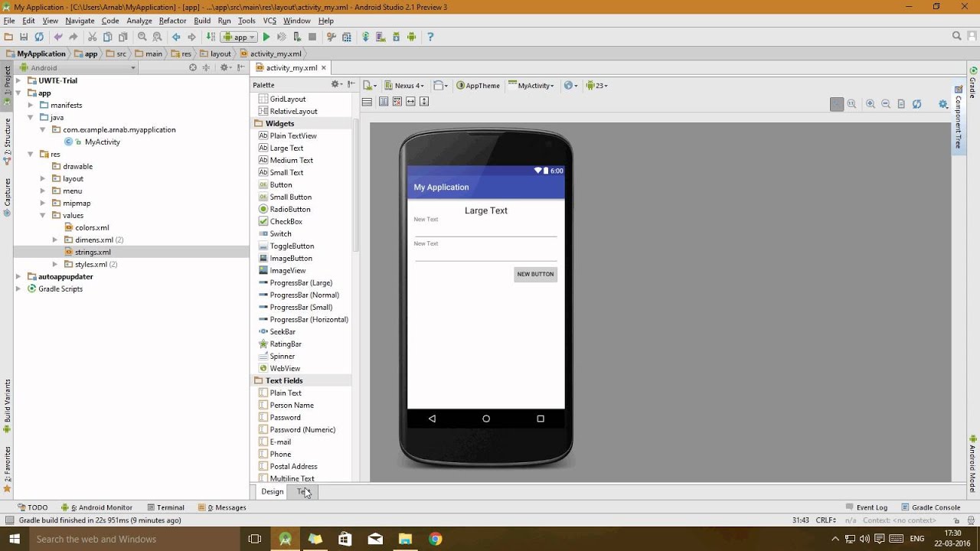Open the API level 23 dropdown
980x551 pixels.
click(596, 85)
